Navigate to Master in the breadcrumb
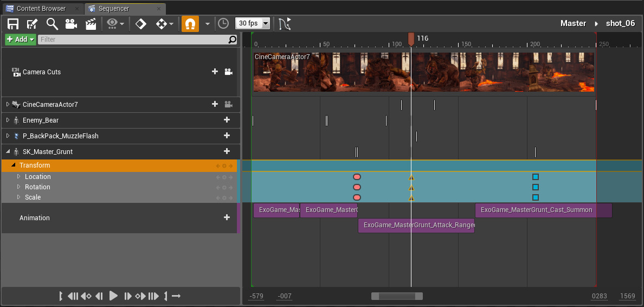This screenshot has height=307, width=644. (x=573, y=23)
